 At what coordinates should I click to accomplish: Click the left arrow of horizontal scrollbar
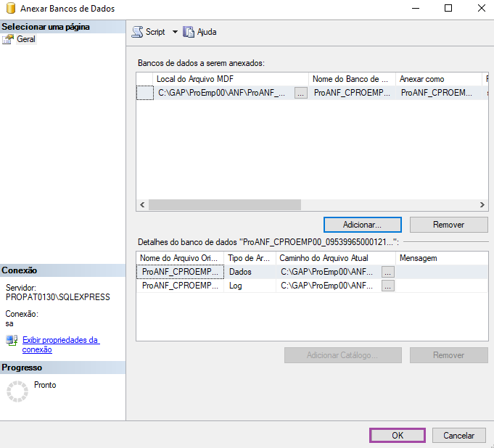coord(142,205)
